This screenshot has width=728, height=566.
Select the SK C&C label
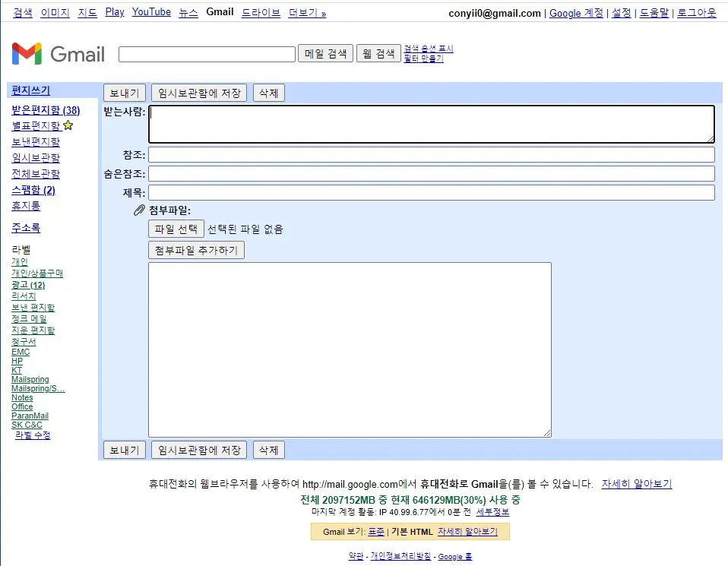27,425
